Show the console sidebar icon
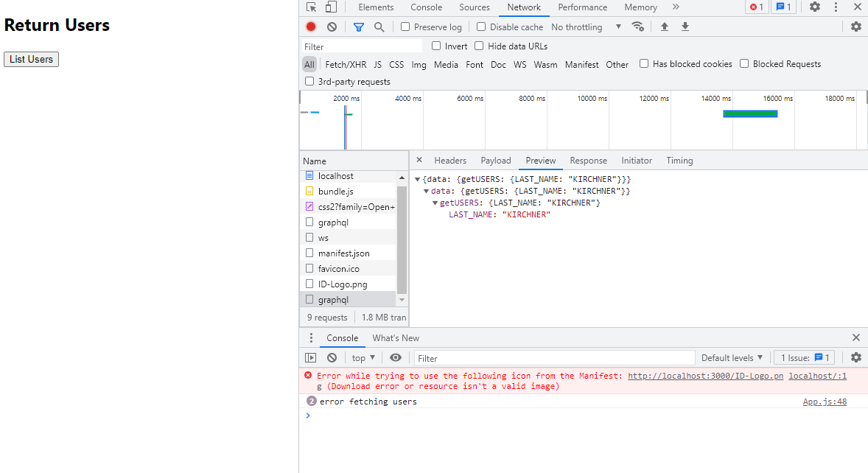 (x=310, y=358)
